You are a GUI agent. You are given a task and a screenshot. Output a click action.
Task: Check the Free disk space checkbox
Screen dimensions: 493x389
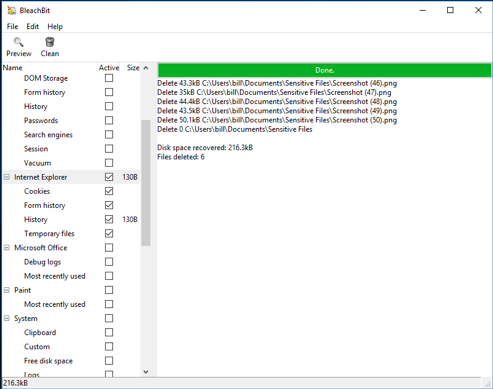coord(109,361)
